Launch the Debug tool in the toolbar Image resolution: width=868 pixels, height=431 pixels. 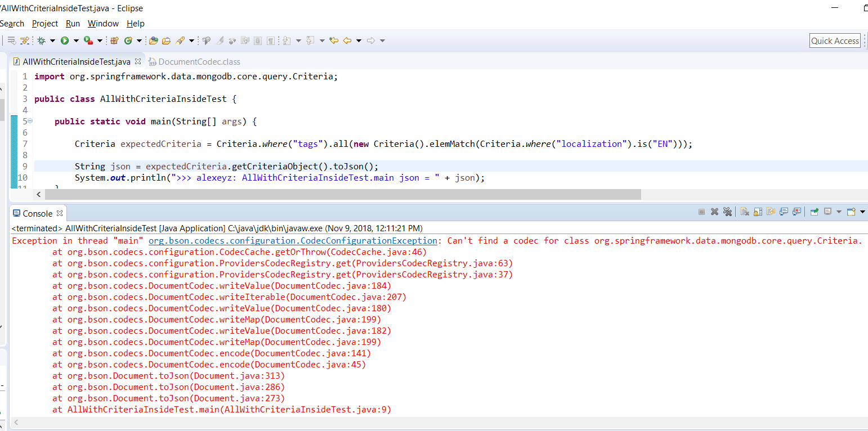click(x=41, y=41)
